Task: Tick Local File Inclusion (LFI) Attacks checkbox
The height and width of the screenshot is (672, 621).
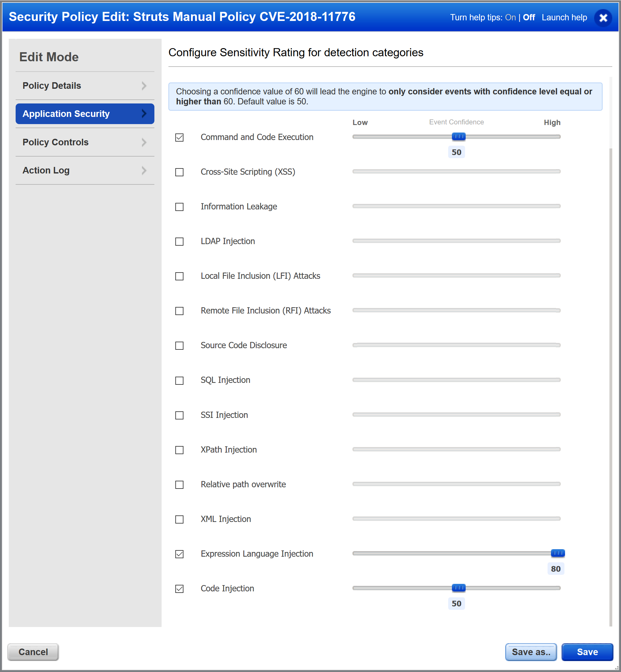Action: coord(179,276)
